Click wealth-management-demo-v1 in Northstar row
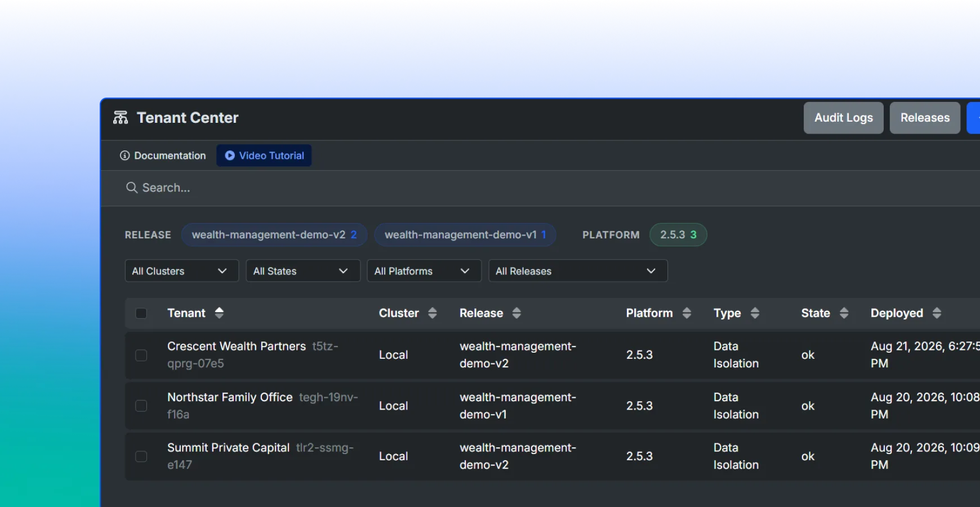The image size is (980, 507). (x=518, y=406)
